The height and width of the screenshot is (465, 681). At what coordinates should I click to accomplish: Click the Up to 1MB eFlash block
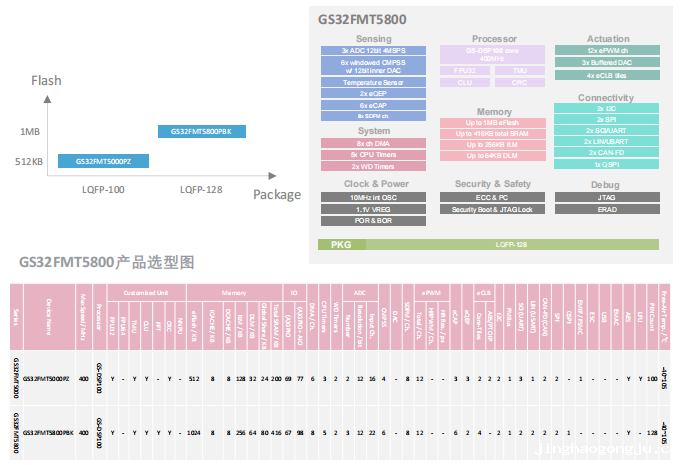[x=493, y=122]
